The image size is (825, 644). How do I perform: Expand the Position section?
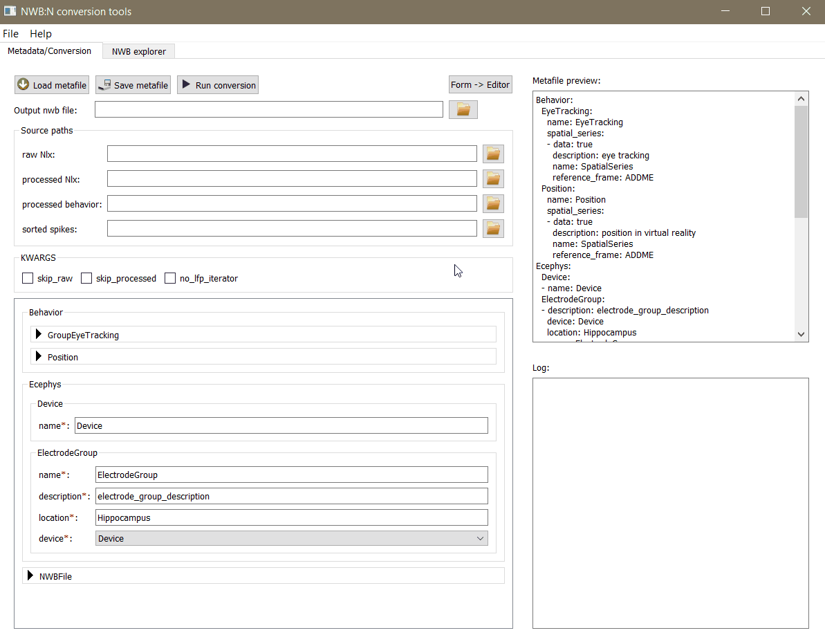pos(39,357)
